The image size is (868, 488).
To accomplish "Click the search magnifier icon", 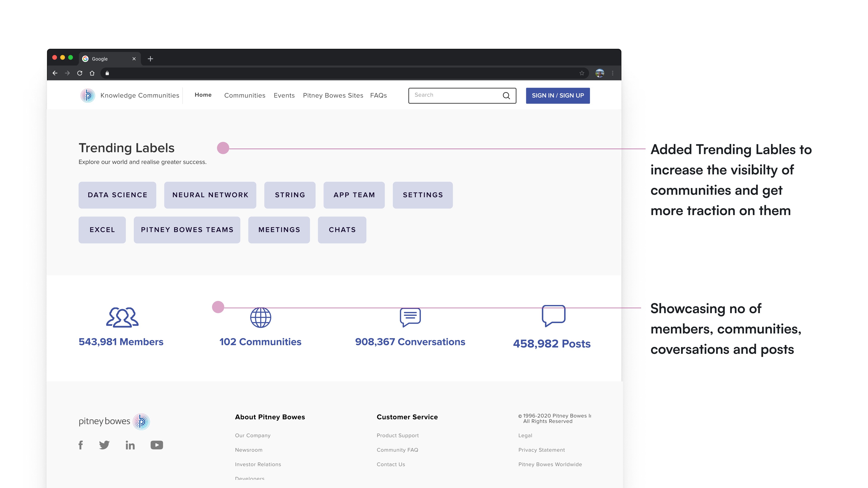I will (x=506, y=96).
